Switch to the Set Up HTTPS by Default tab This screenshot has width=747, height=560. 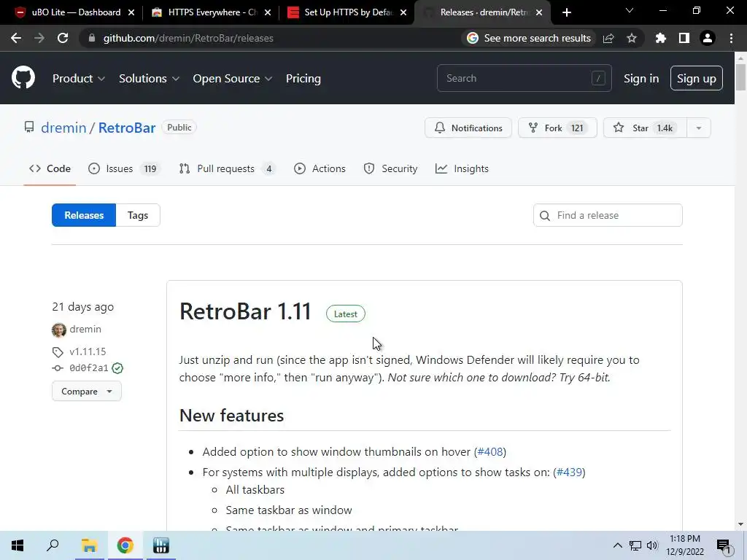[347, 12]
